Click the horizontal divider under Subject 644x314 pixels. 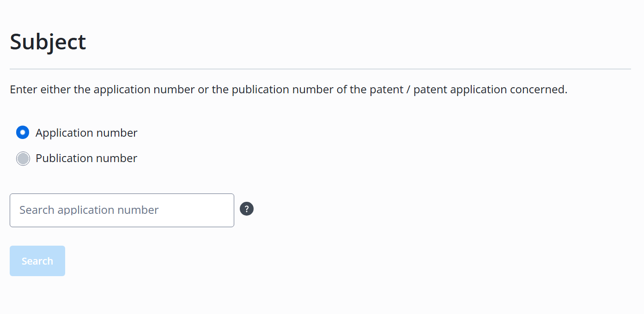(320, 69)
